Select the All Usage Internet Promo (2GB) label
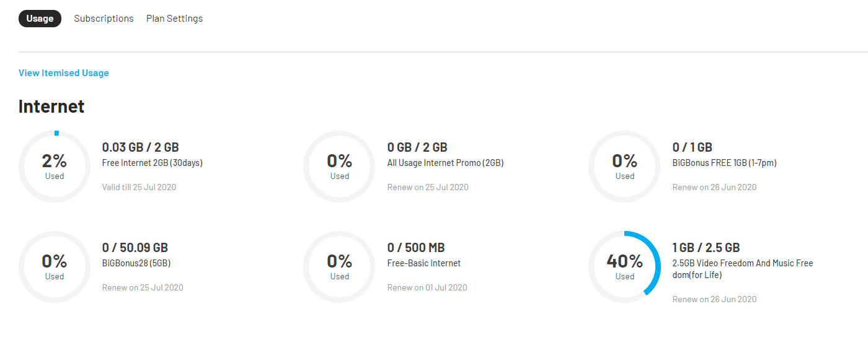The image size is (868, 340). click(x=445, y=163)
